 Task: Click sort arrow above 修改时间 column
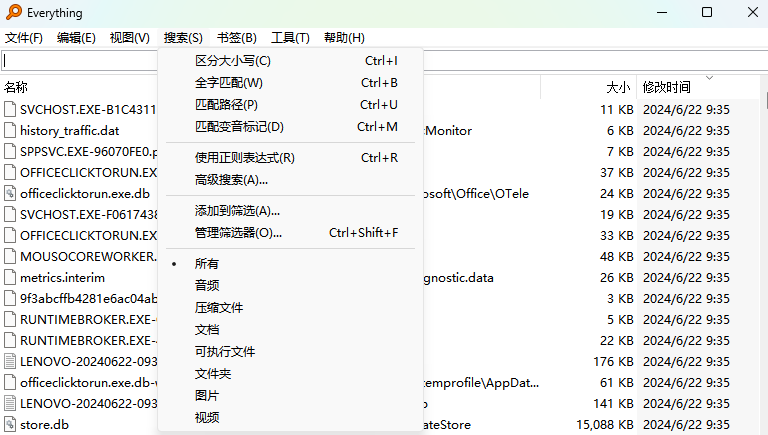[709, 78]
